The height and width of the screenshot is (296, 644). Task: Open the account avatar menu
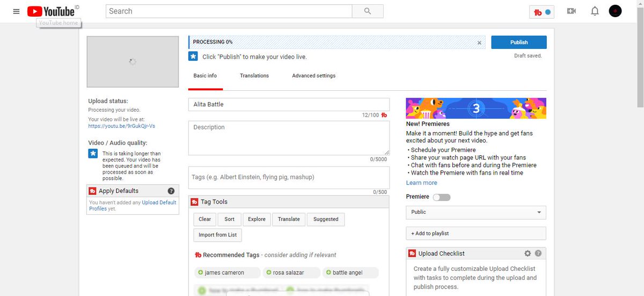tap(616, 11)
